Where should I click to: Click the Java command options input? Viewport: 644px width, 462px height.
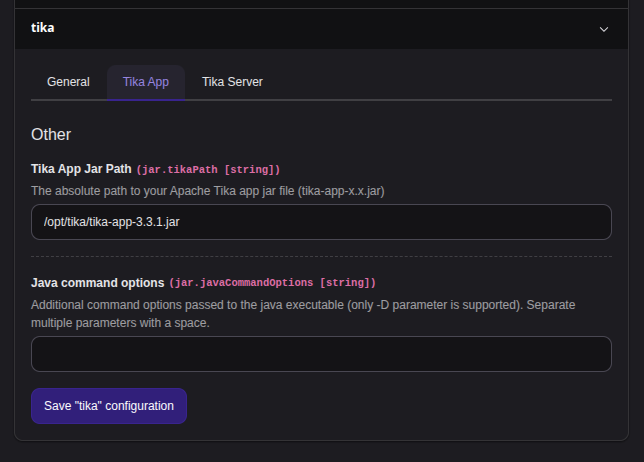pos(321,354)
